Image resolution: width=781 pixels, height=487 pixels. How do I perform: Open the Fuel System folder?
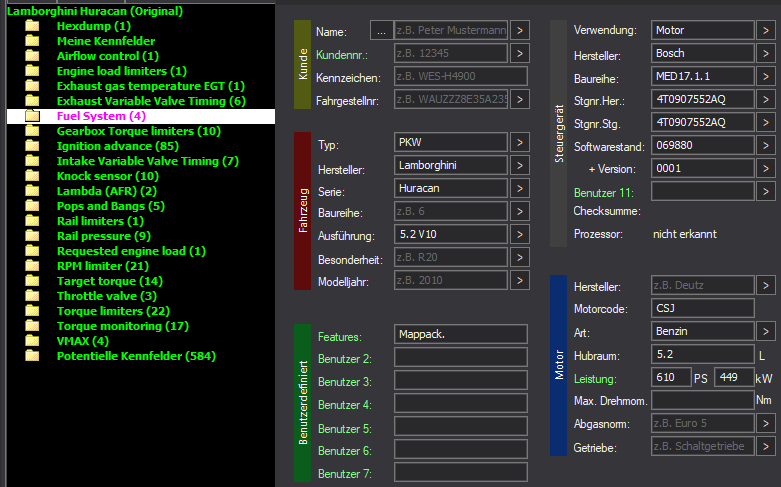[101, 116]
